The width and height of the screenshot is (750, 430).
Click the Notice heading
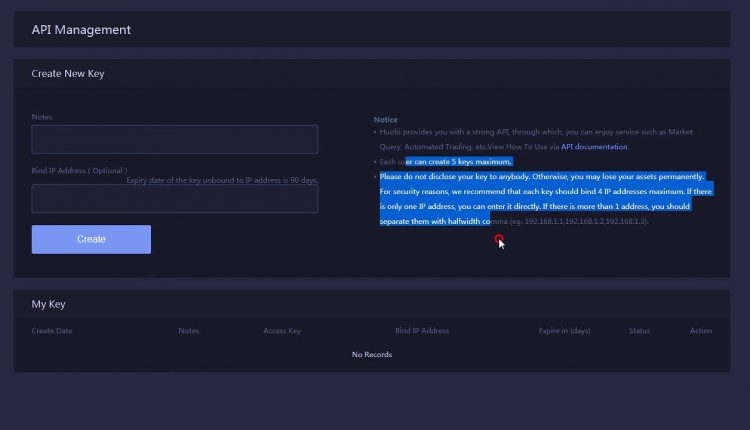(x=386, y=120)
